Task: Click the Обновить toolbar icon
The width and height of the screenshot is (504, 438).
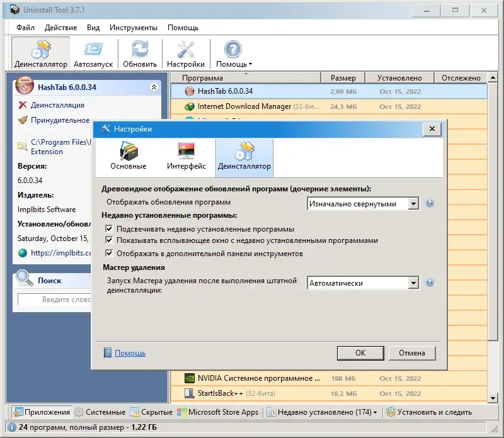Action: pyautogui.click(x=139, y=53)
